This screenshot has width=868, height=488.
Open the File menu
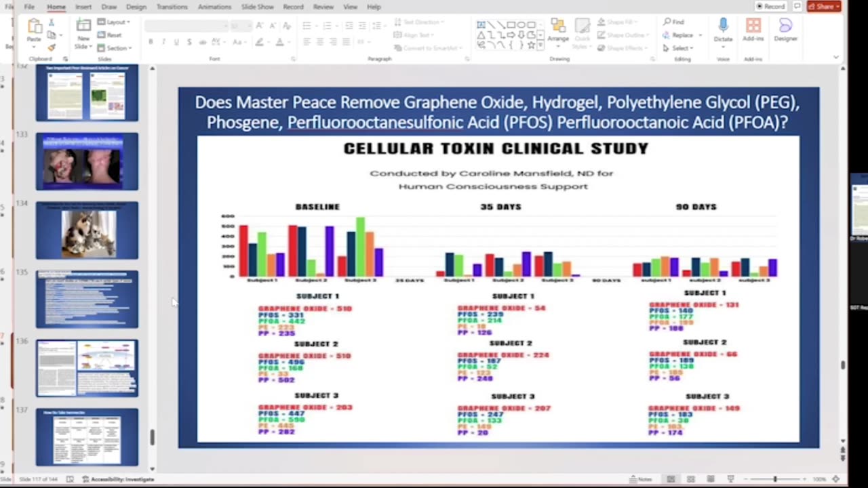click(29, 7)
